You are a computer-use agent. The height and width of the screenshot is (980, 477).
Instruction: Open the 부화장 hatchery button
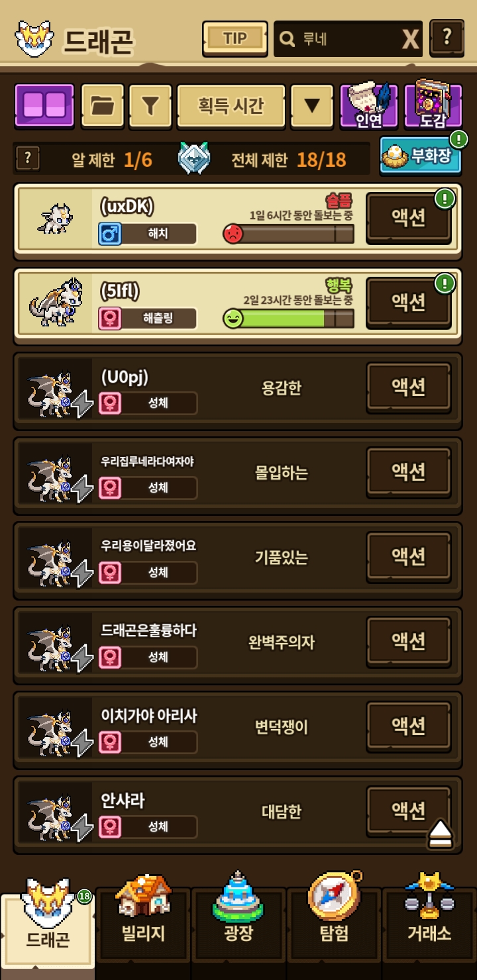click(421, 154)
